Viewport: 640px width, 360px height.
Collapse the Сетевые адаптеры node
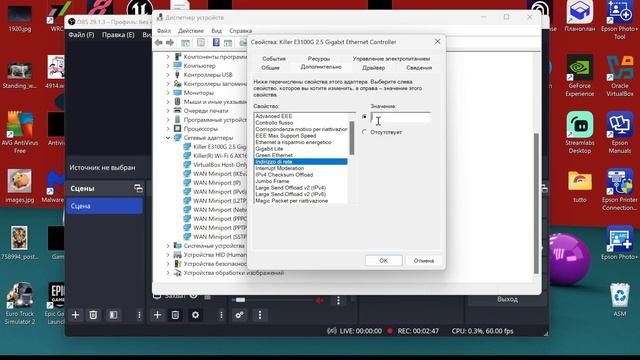(168, 138)
